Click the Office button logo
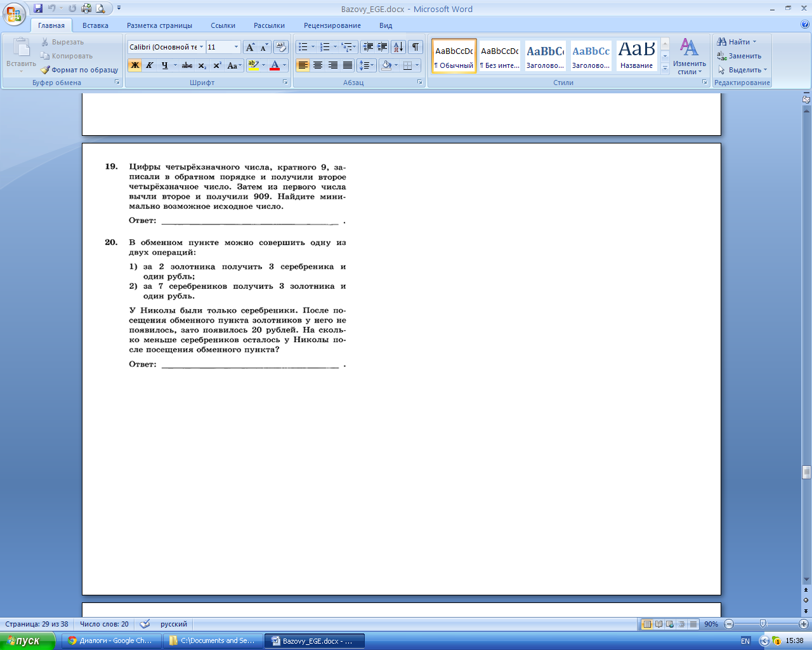Screen dimensions: 812x650 coord(14,13)
